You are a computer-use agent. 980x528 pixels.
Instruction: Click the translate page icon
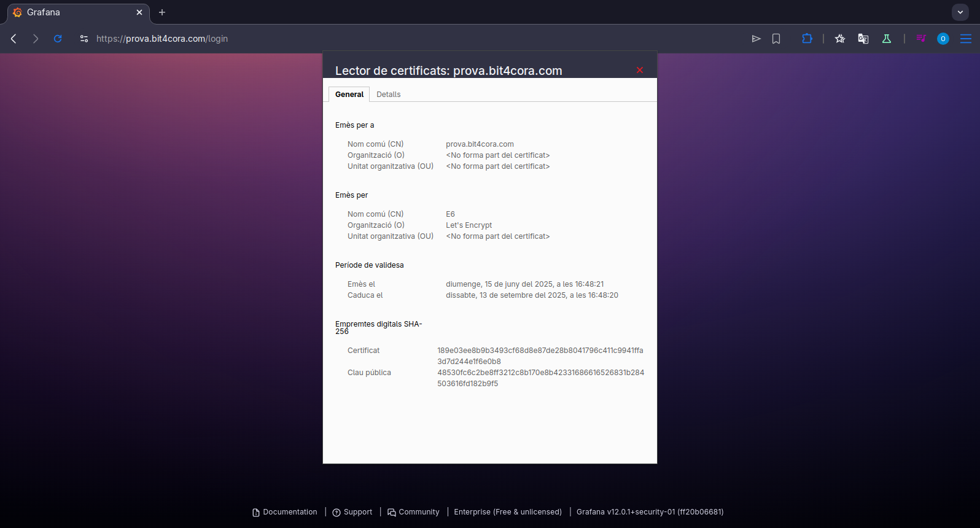(x=863, y=39)
